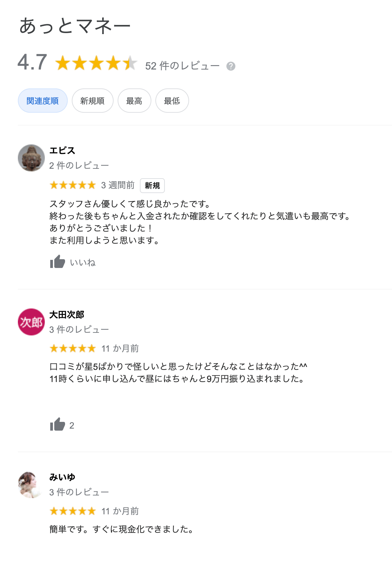Like 大田次郎's review with thumbs-up
Viewport: 392px width, 569px height.
(57, 425)
